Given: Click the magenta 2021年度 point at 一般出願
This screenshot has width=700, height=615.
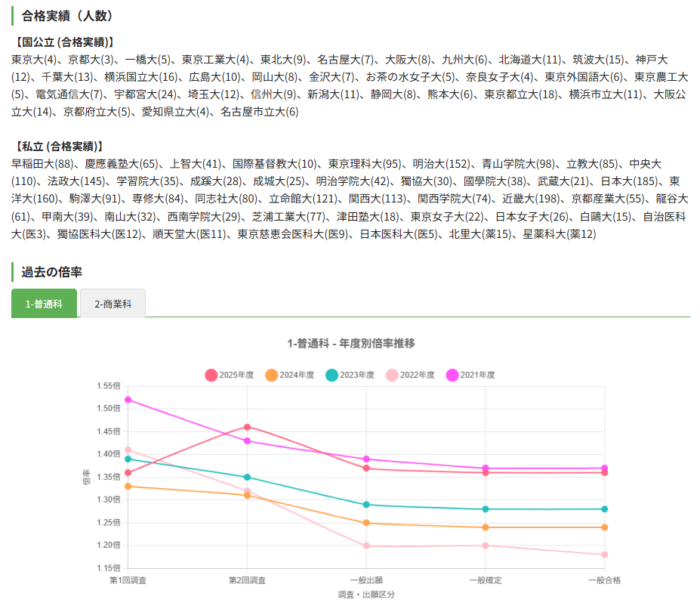Looking at the screenshot, I should 366,459.
